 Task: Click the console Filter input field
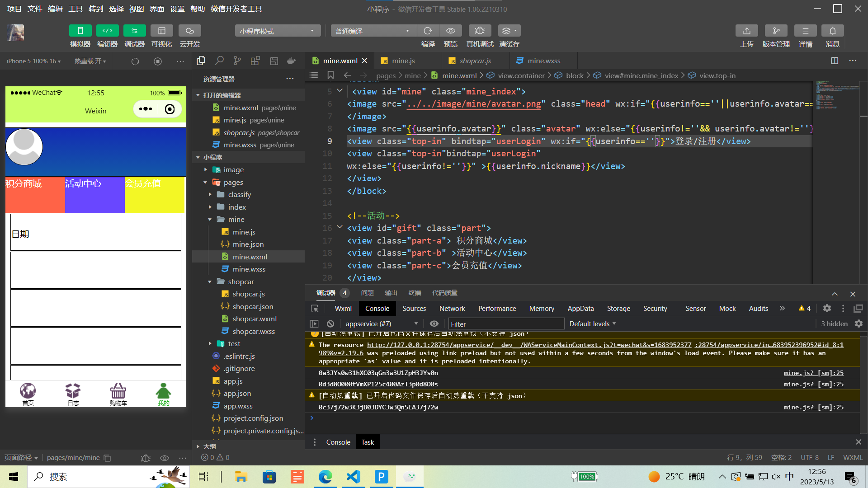505,324
